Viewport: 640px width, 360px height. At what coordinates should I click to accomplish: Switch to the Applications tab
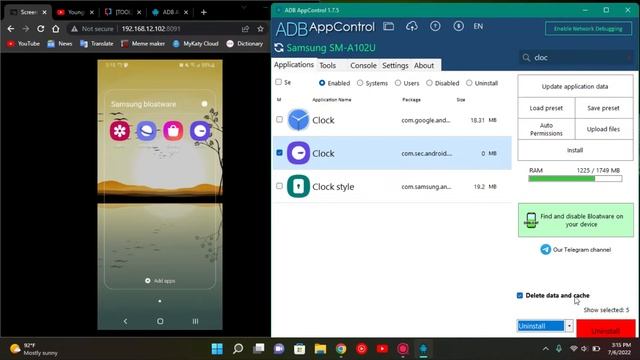click(294, 65)
